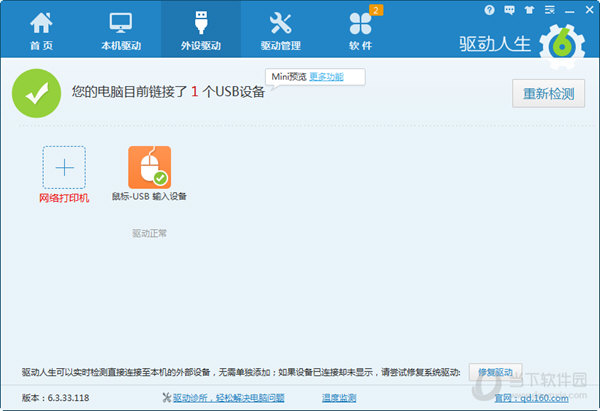Close the 驱动人生 window

(x=590, y=10)
